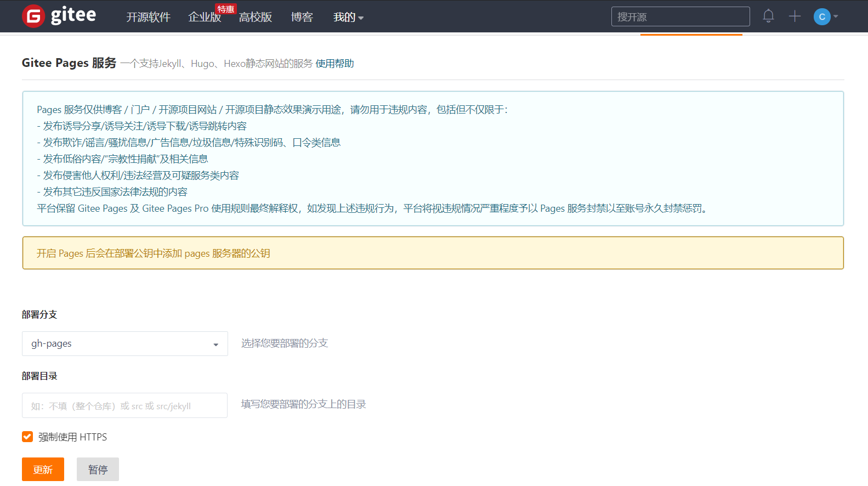The width and height of the screenshot is (868, 486).
Task: Click the Gitee logo icon
Action: [x=33, y=16]
